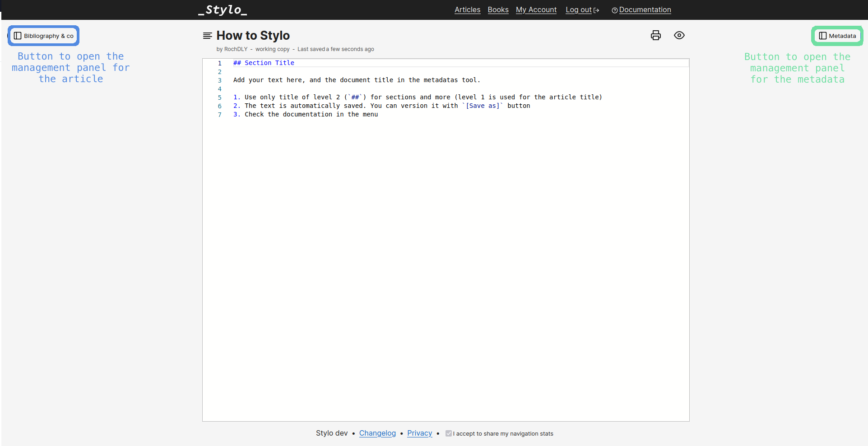Open the Documentation link
The height and width of the screenshot is (446, 868).
point(645,9)
